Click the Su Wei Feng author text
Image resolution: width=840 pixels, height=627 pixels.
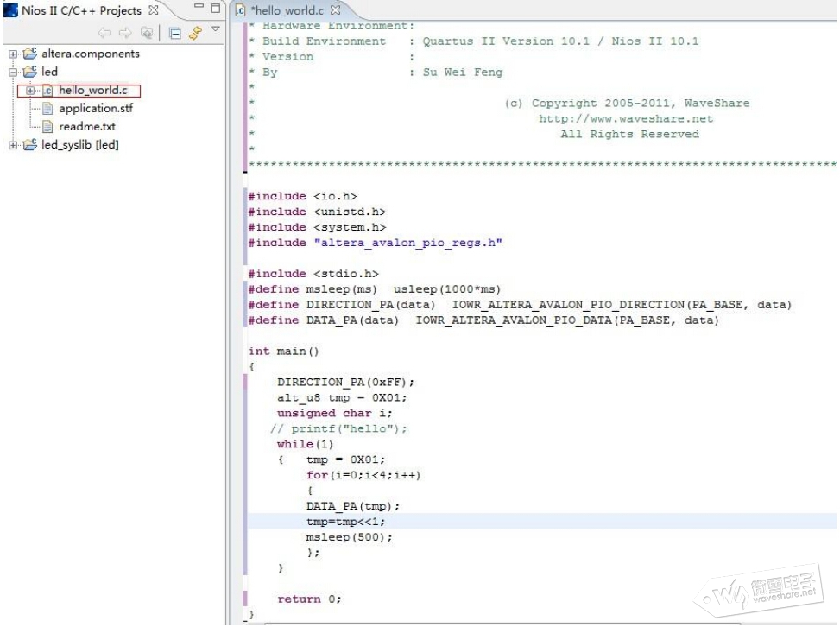coord(463,73)
